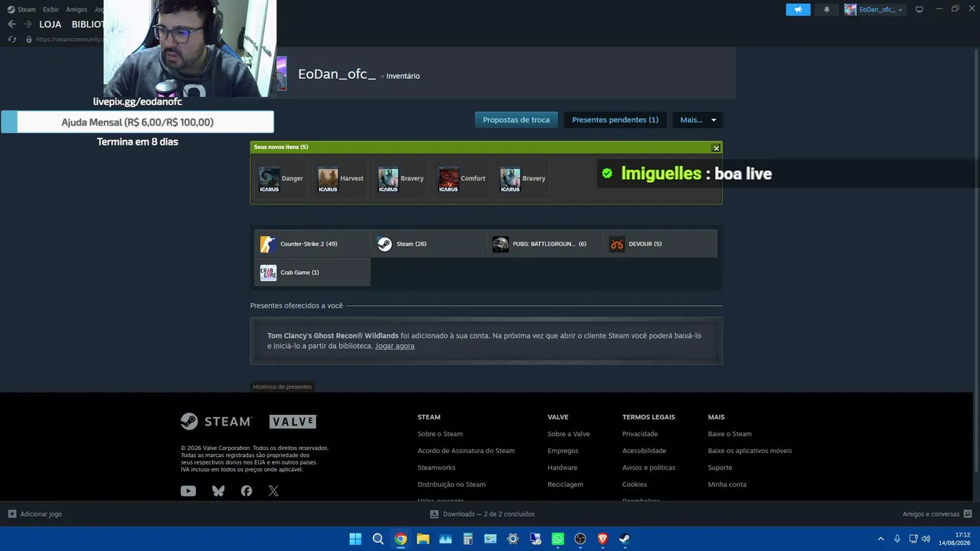Open the Crab Game (1) inventory tab
The image size is (980, 551).
point(312,272)
